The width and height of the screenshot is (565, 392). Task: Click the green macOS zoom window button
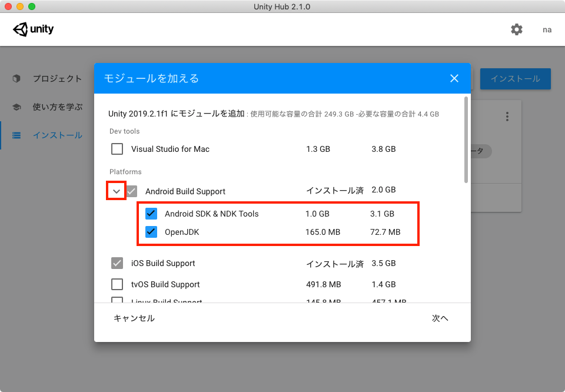click(32, 6)
